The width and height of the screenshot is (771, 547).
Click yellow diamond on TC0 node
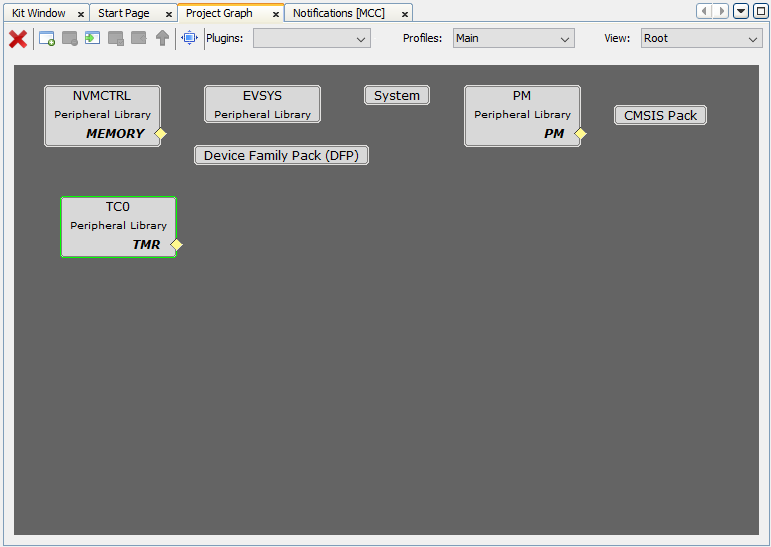(x=177, y=244)
